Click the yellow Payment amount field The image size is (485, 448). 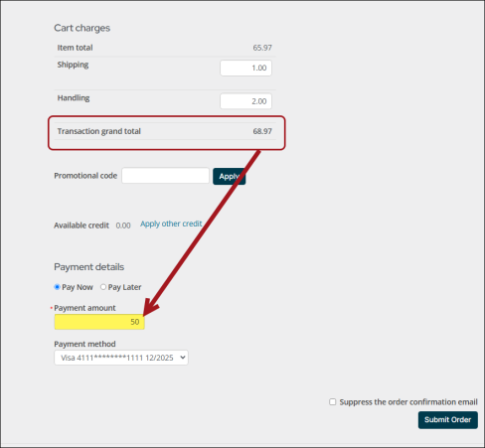[x=99, y=322]
